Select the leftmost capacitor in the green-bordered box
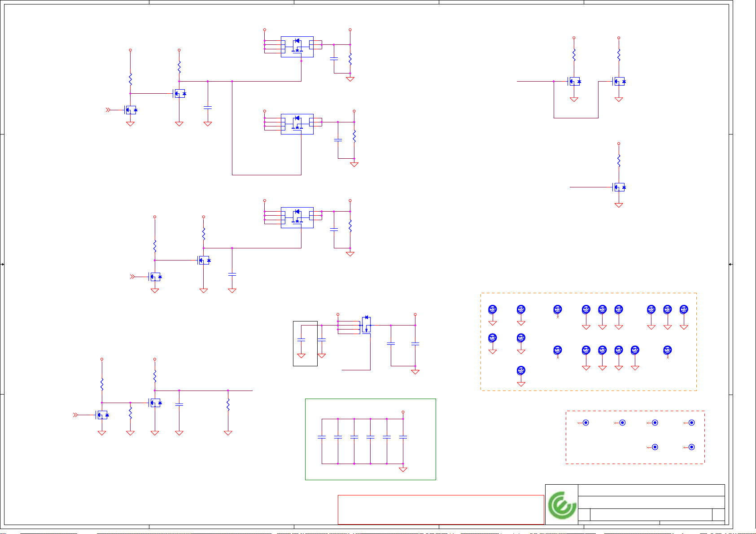 (322, 437)
